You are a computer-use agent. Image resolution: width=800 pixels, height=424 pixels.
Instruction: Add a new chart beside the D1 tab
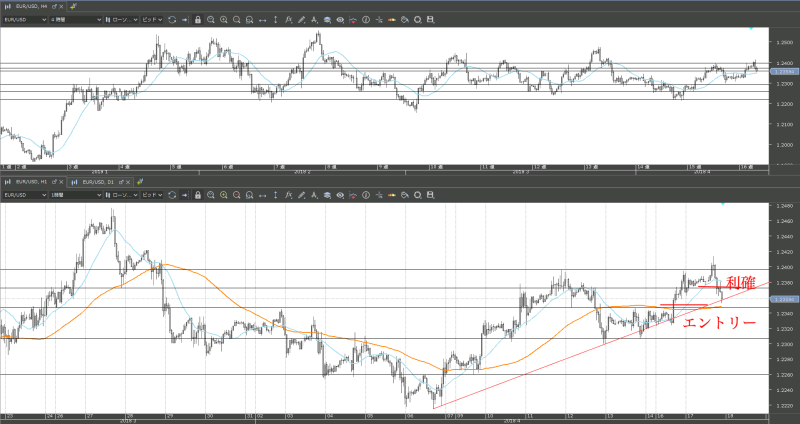tap(140, 181)
